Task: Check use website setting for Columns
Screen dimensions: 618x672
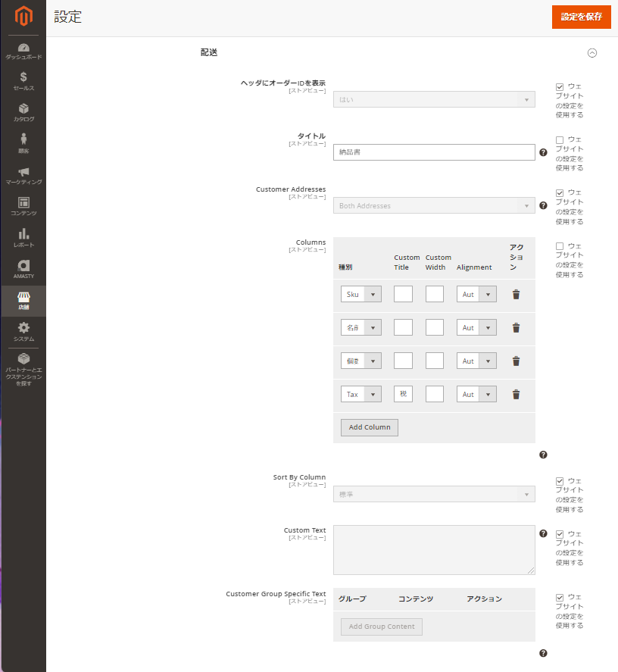Action: 559,246
